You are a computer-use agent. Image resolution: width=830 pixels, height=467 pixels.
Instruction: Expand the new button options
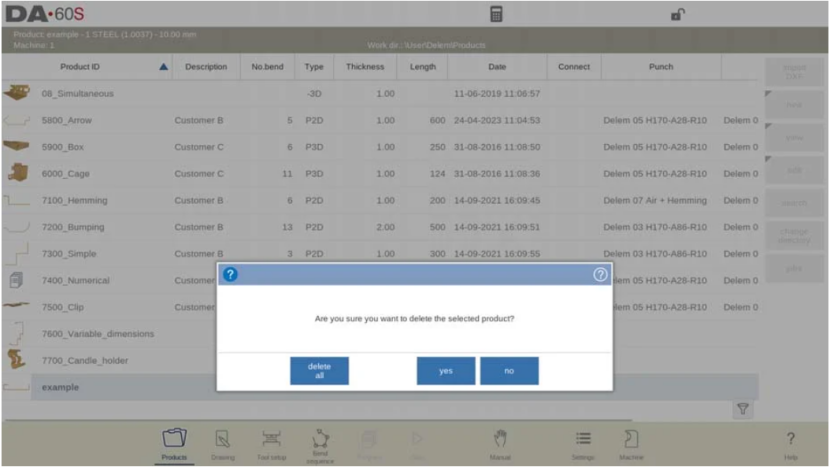795,103
